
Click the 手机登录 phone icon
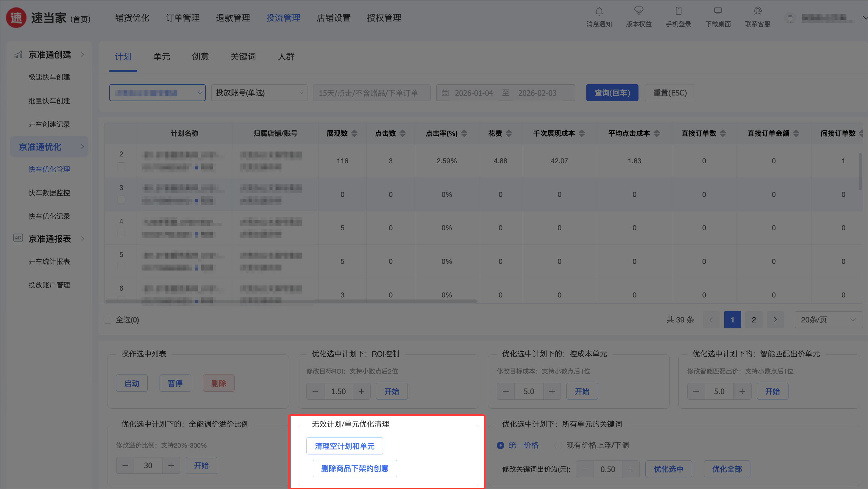(678, 11)
